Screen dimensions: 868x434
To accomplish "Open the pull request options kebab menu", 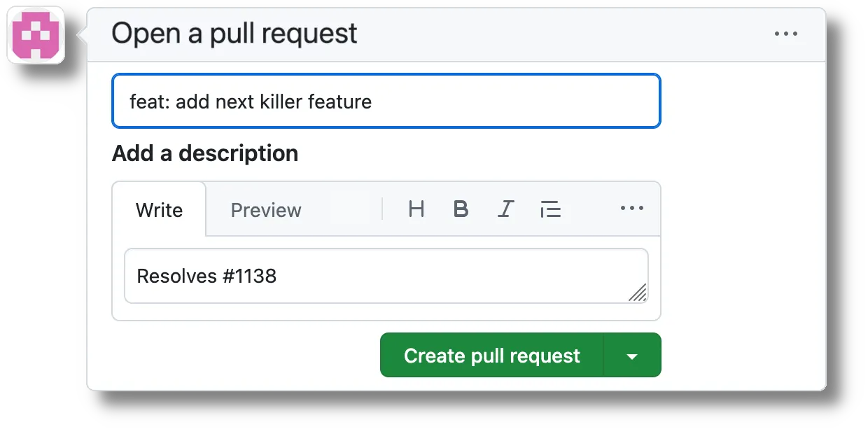I will coord(787,33).
